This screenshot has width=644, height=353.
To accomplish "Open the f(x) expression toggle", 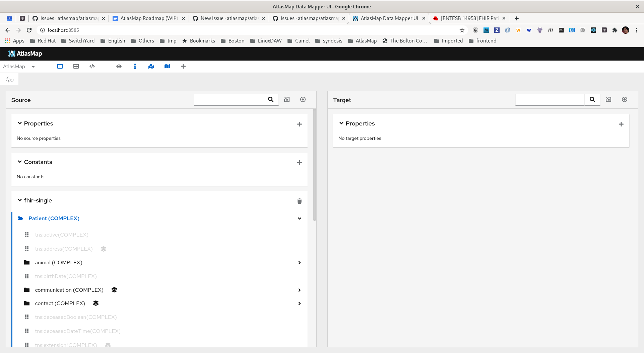I will (10, 79).
